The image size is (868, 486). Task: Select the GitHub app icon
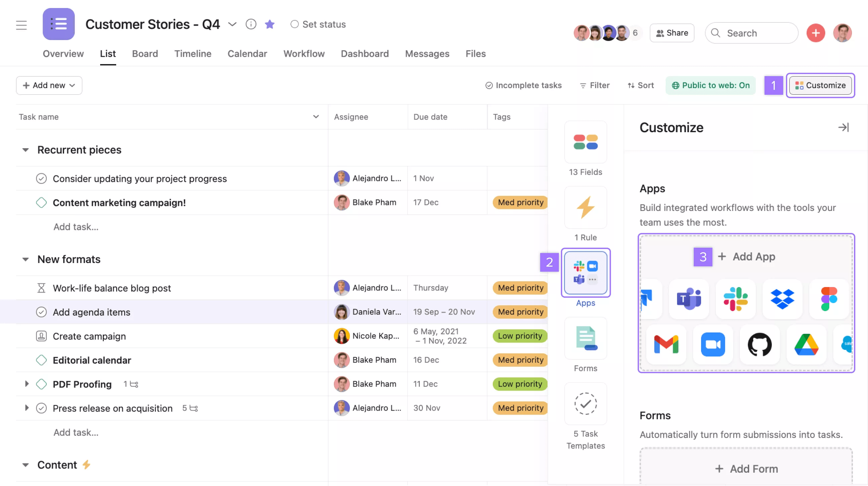[759, 345]
